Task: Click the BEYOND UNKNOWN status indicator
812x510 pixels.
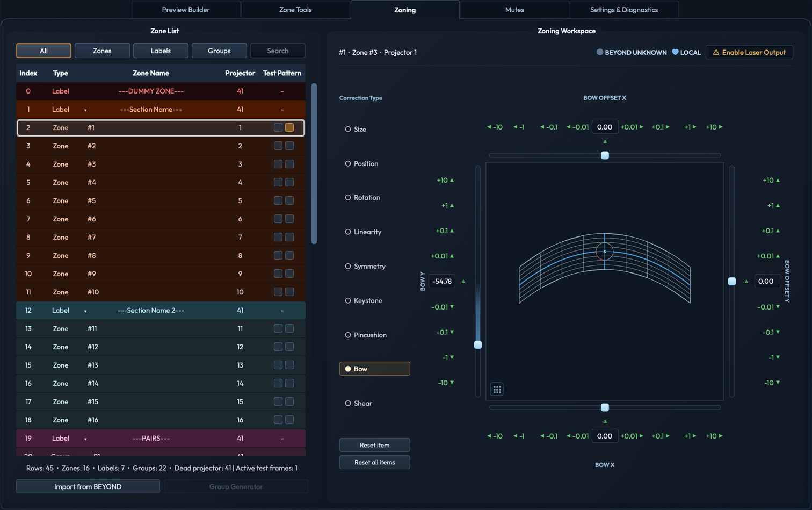Action: coord(632,52)
